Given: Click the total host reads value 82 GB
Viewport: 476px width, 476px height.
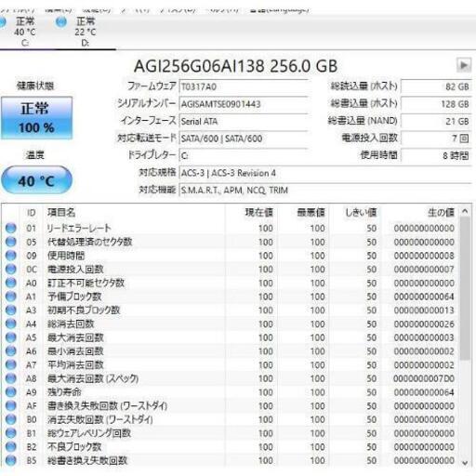Looking at the screenshot, I should click(x=436, y=86).
